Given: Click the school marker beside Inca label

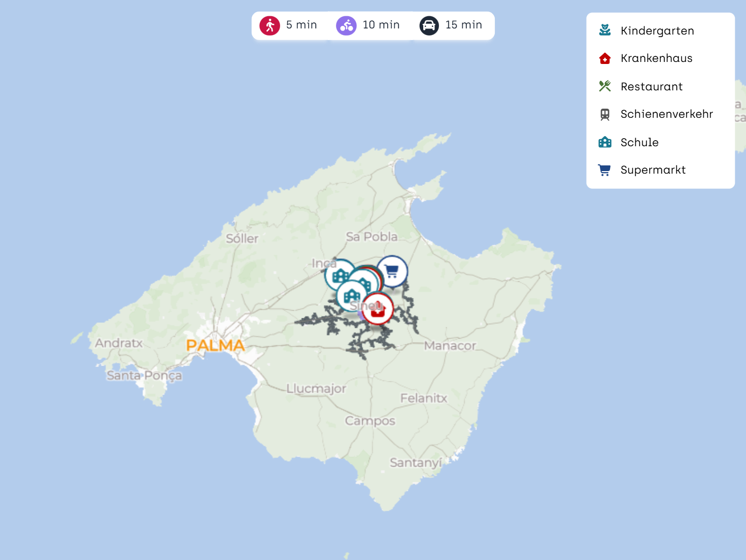Looking at the screenshot, I should [338, 275].
